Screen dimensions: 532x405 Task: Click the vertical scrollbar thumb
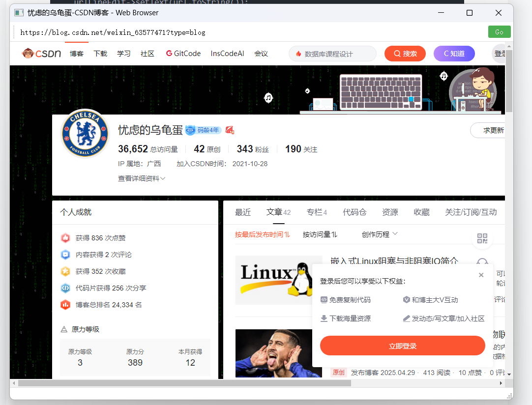(509, 81)
